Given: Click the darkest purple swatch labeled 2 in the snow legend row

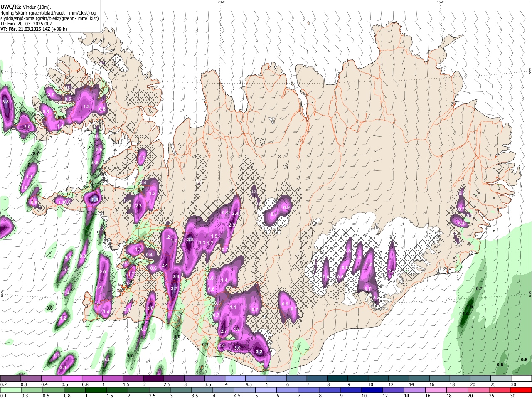Looking at the screenshot, I should click(153, 379).
